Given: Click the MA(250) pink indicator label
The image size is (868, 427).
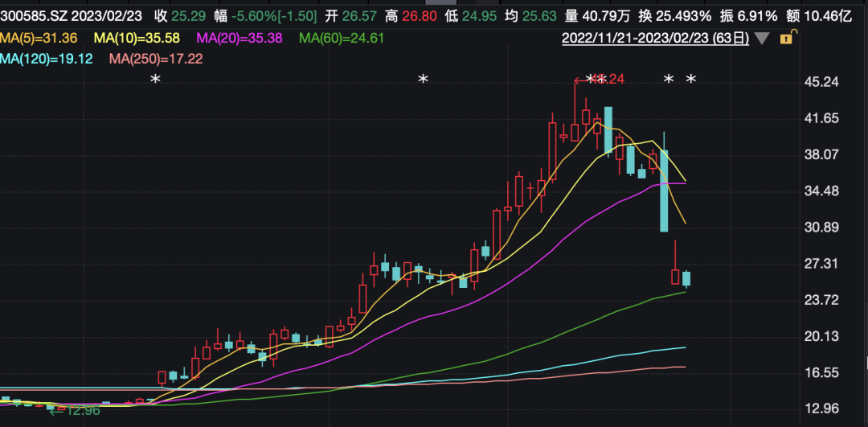Looking at the screenshot, I should [155, 59].
